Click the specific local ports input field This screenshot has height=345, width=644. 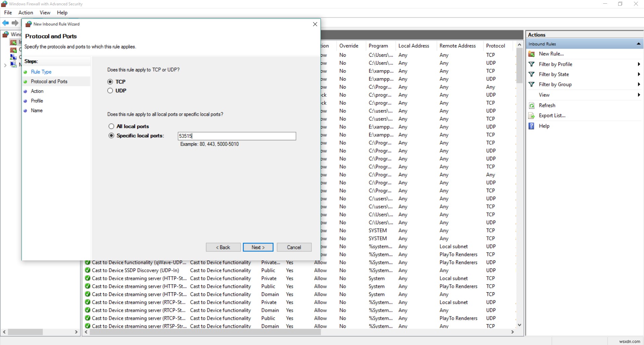[x=237, y=136]
